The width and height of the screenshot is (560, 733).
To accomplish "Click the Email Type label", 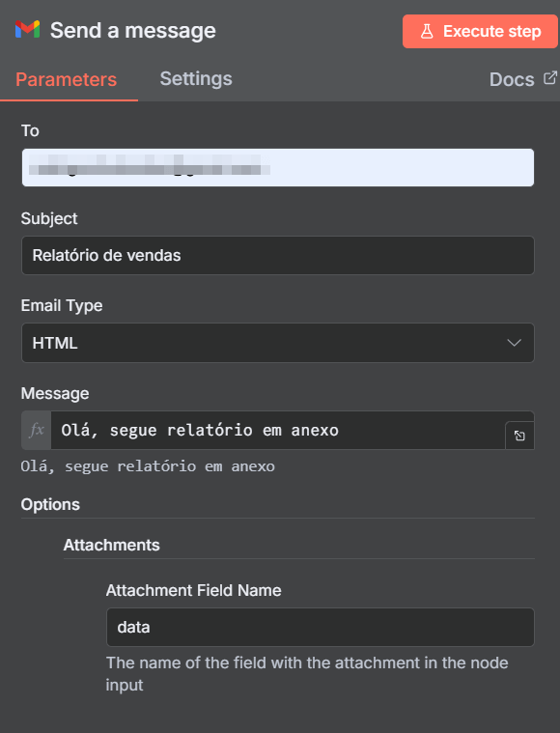I will point(62,306).
